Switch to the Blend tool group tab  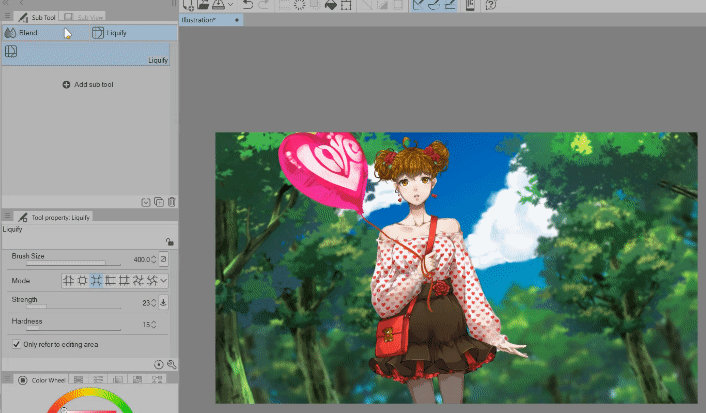[x=22, y=33]
